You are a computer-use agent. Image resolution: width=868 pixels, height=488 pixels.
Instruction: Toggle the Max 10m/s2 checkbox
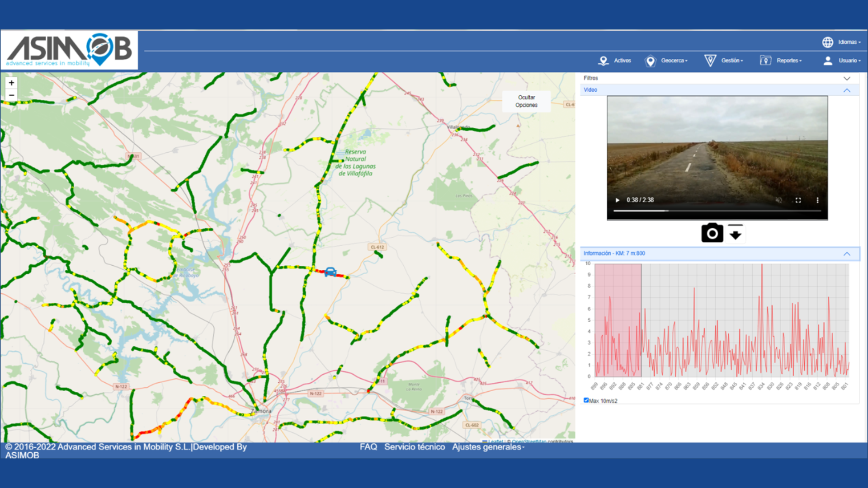(586, 400)
